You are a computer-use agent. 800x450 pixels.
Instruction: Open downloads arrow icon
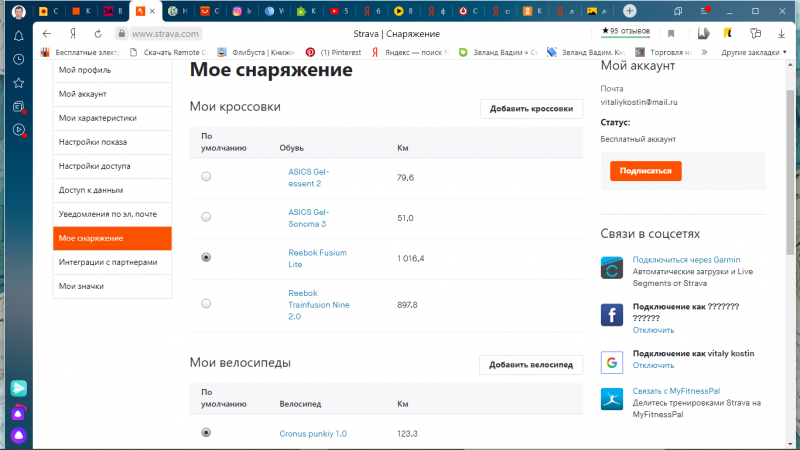tap(781, 34)
